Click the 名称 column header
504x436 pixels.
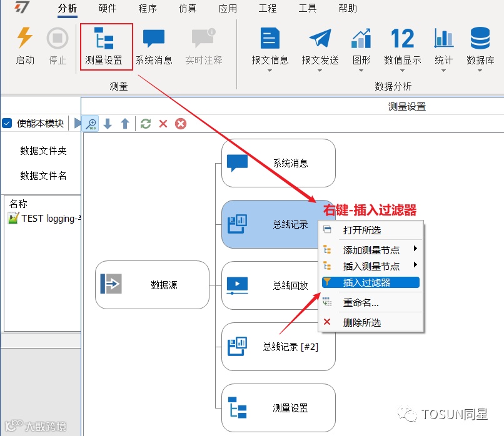pyautogui.click(x=18, y=204)
